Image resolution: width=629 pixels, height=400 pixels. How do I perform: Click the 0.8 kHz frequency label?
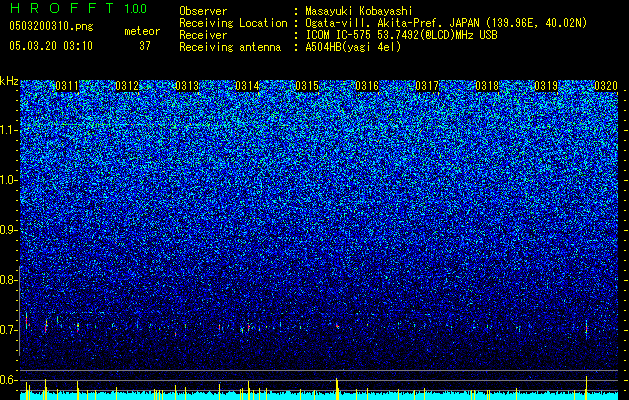(9, 280)
